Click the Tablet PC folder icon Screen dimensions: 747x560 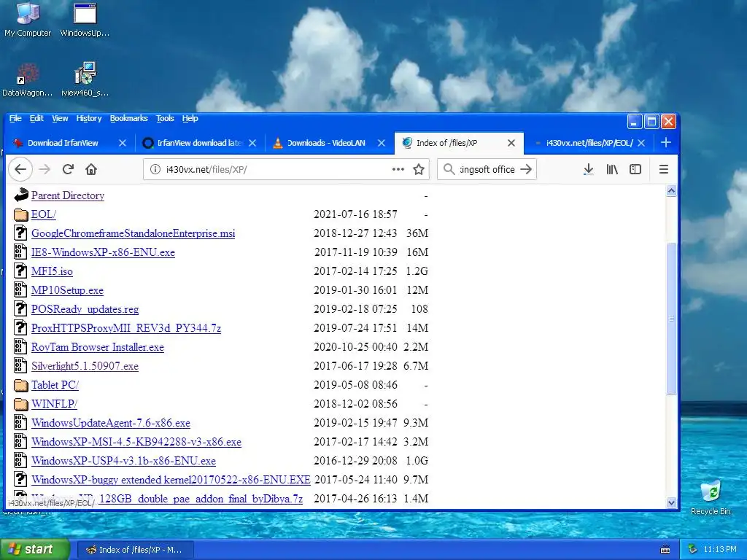[x=21, y=385]
